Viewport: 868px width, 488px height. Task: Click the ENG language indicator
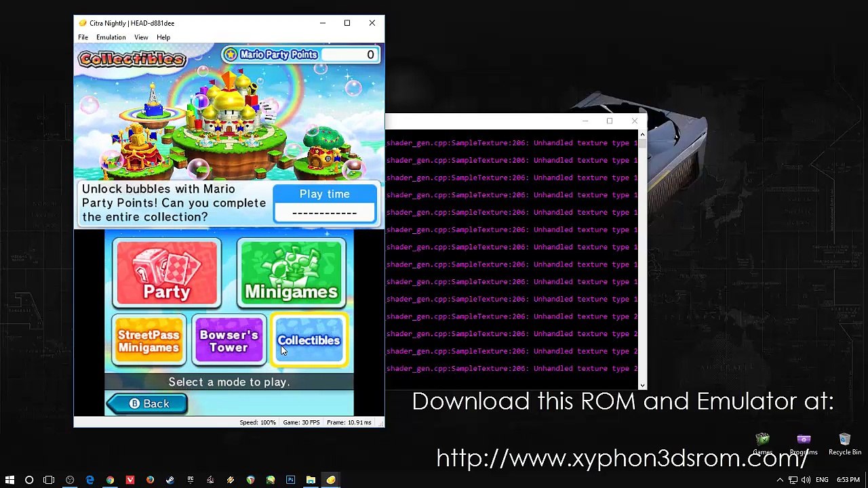click(x=822, y=480)
